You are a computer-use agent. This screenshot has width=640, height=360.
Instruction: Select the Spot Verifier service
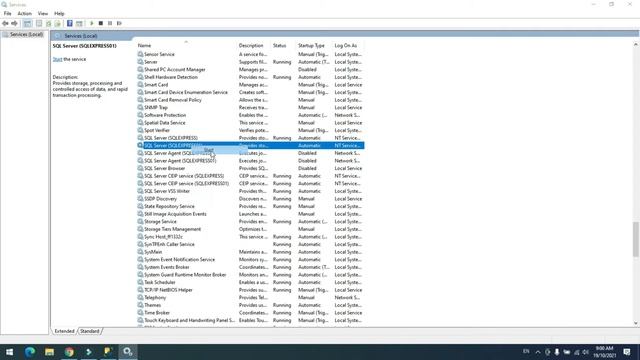pos(251,130)
